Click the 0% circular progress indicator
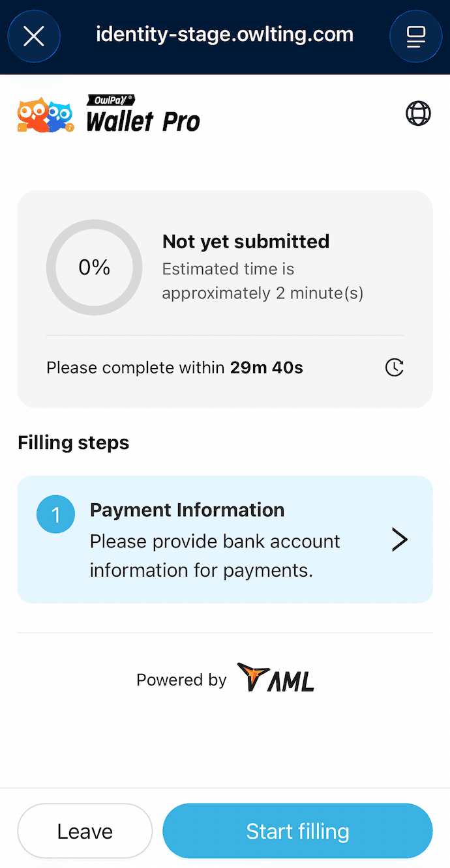Viewport: 450px width, 868px height. click(x=94, y=267)
